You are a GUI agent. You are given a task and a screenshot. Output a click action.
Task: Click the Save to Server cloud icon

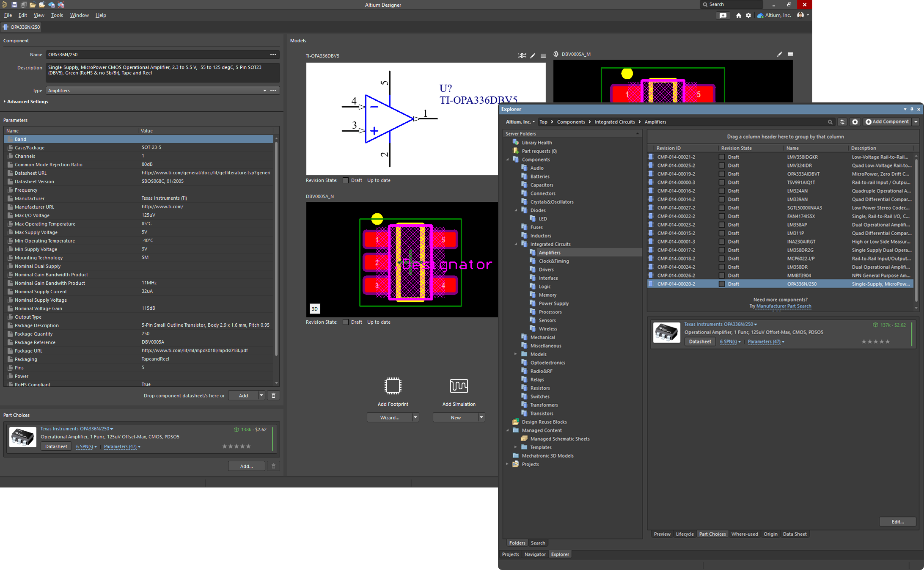(x=51, y=5)
